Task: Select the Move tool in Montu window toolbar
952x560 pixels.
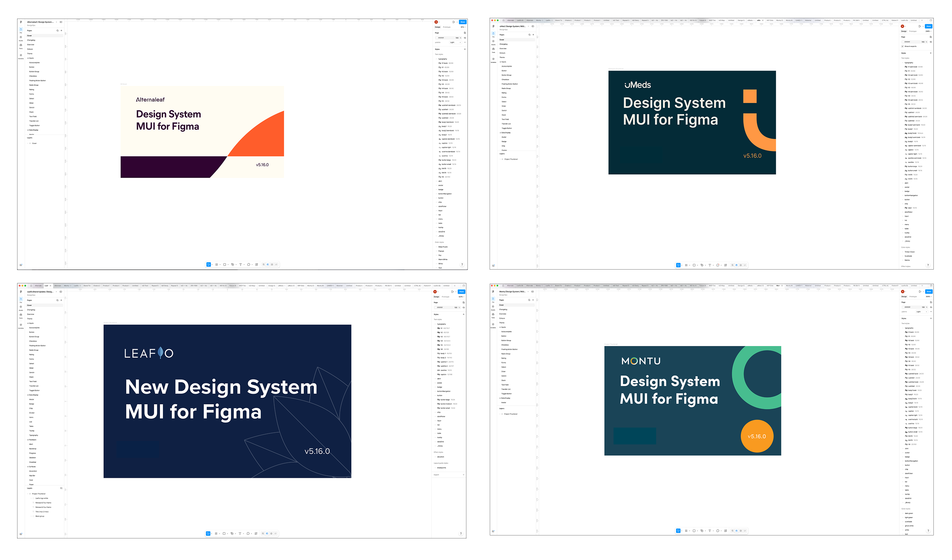Action: coord(678,531)
